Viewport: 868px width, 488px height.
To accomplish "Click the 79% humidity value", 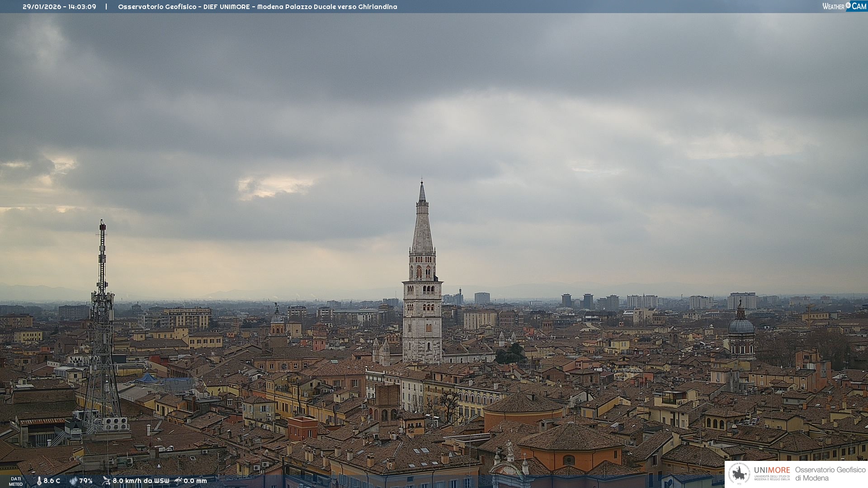I will point(86,481).
